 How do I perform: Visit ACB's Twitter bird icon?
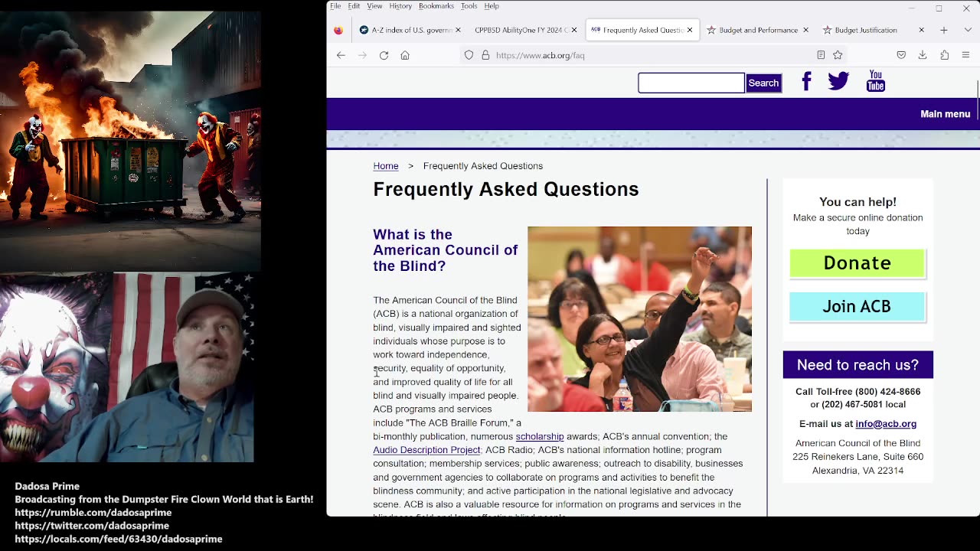pyautogui.click(x=838, y=81)
